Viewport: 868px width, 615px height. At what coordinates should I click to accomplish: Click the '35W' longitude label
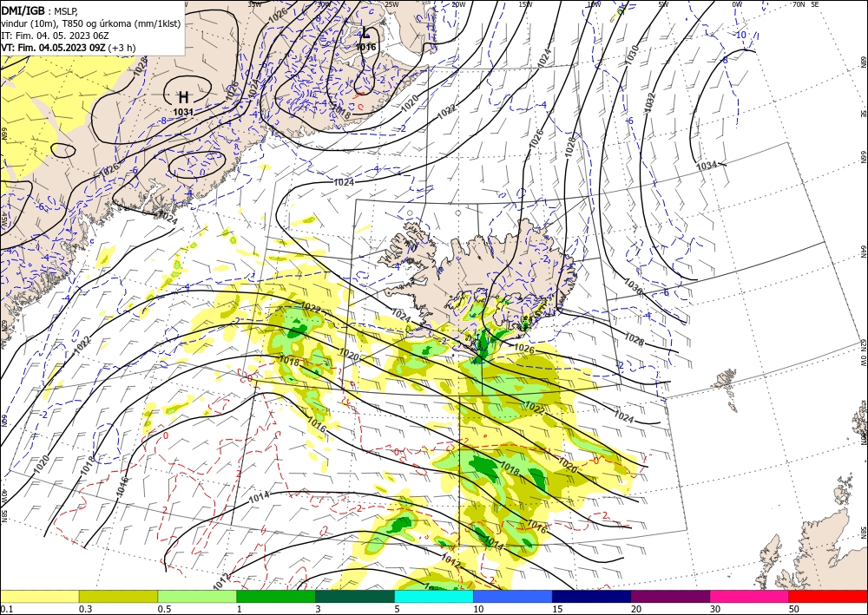[254, 4]
